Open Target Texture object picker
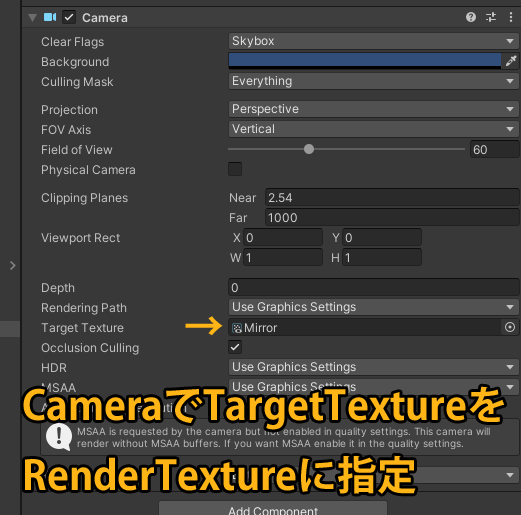This screenshot has width=521, height=515. pos(510,327)
